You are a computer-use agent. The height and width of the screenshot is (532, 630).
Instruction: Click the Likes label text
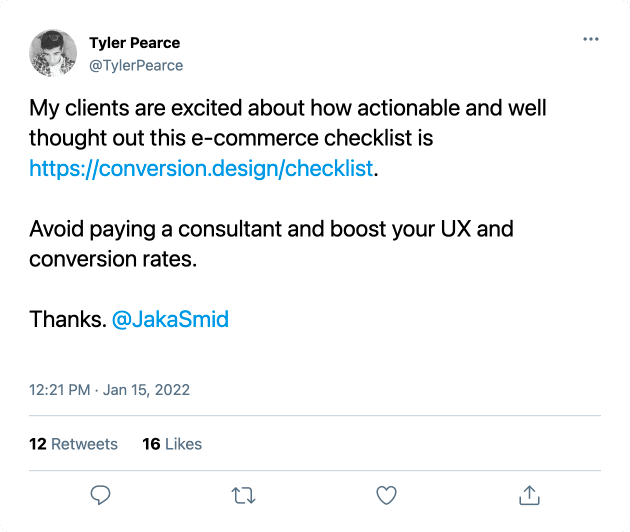[x=183, y=444]
